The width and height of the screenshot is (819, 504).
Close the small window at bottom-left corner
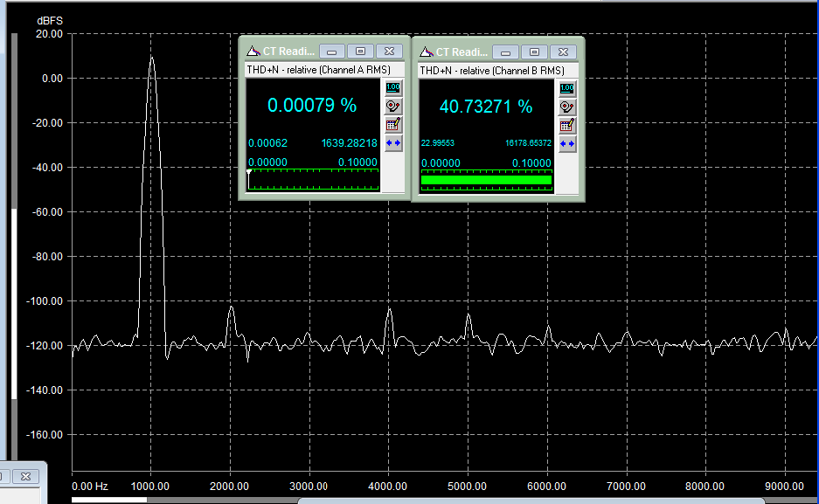tap(25, 476)
